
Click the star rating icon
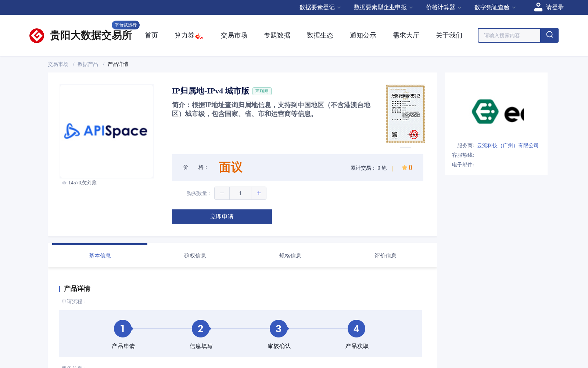[404, 167]
